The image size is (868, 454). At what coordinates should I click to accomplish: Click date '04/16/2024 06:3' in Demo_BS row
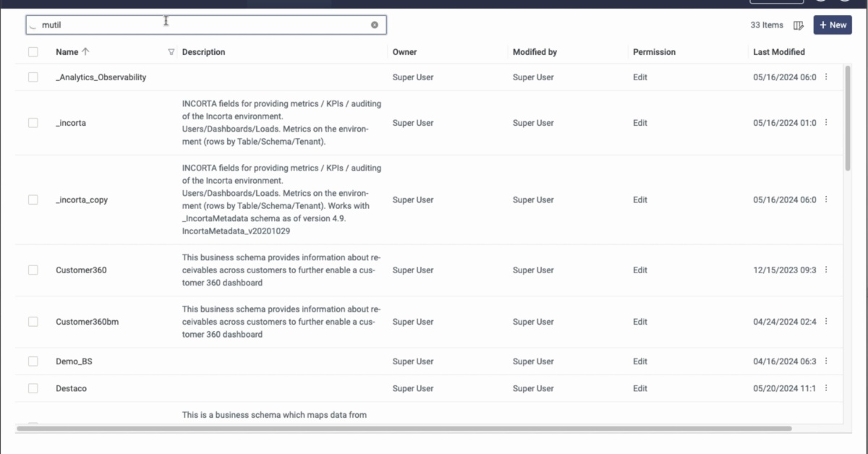[785, 361]
